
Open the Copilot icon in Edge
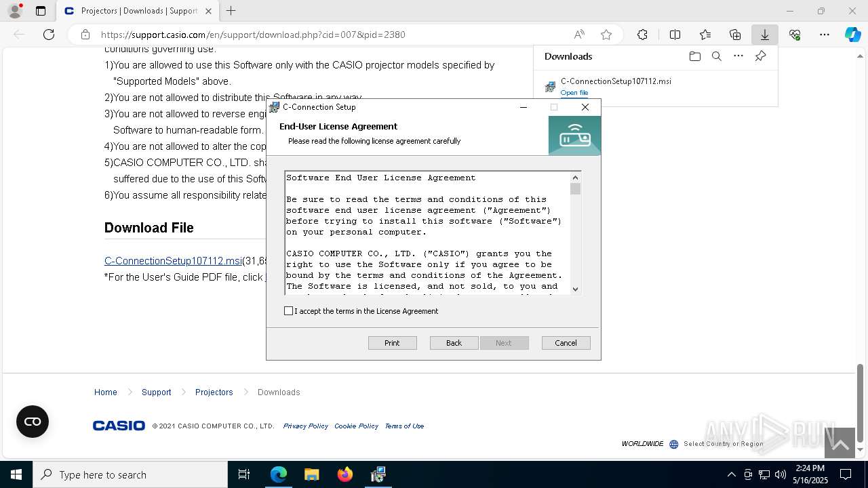(x=852, y=35)
